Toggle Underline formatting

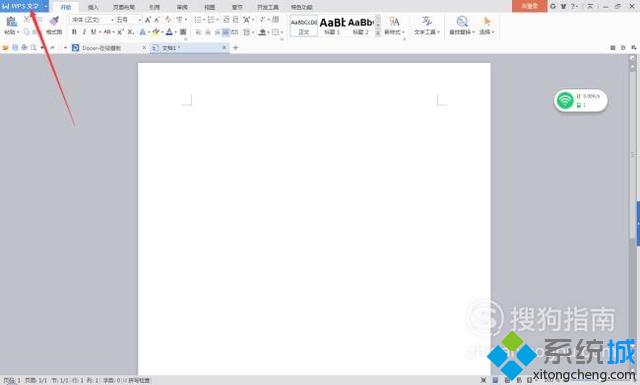93,32
